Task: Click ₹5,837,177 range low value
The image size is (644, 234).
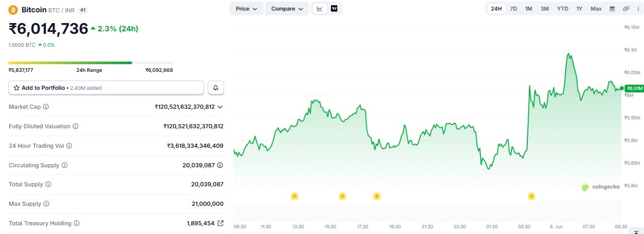Action: [x=21, y=70]
